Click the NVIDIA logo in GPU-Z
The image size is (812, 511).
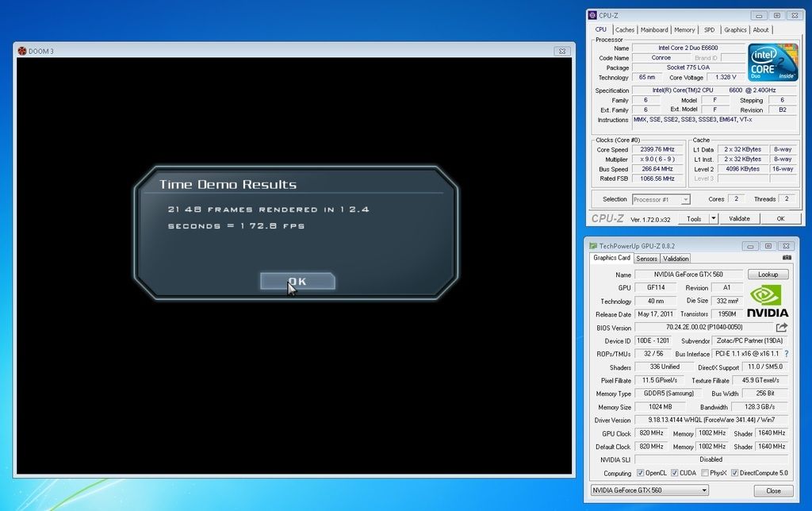click(x=768, y=301)
